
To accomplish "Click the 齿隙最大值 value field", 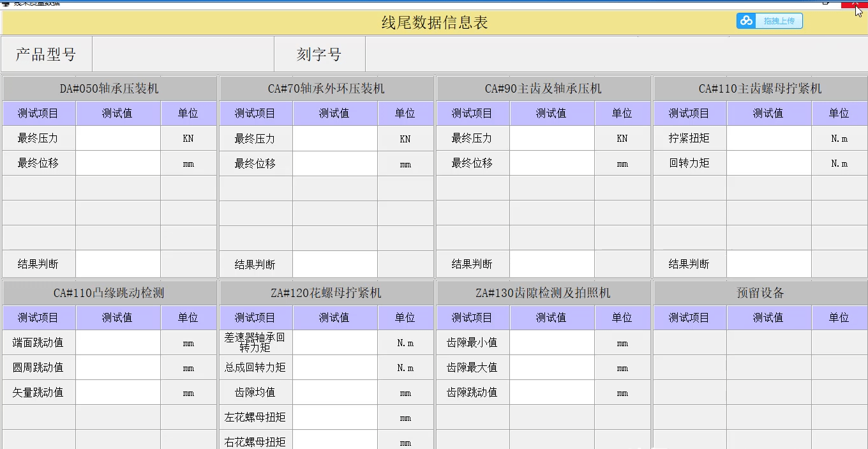I will (552, 367).
